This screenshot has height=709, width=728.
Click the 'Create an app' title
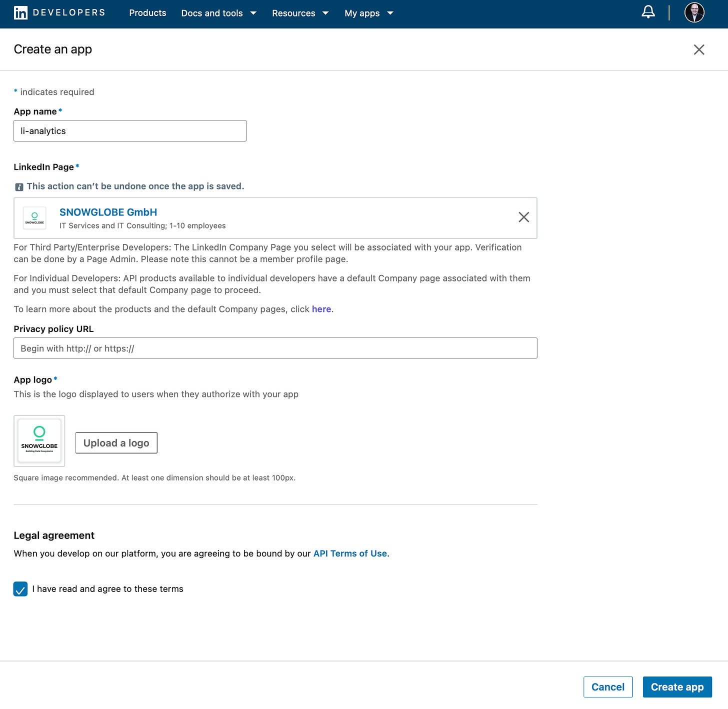click(53, 49)
